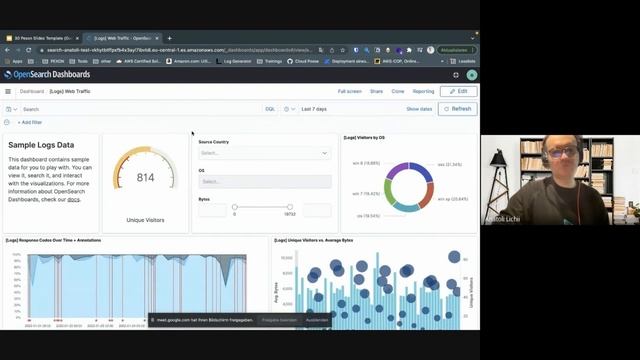Click the browser address bar
Screen dimensions: 640x360
coord(180,50)
